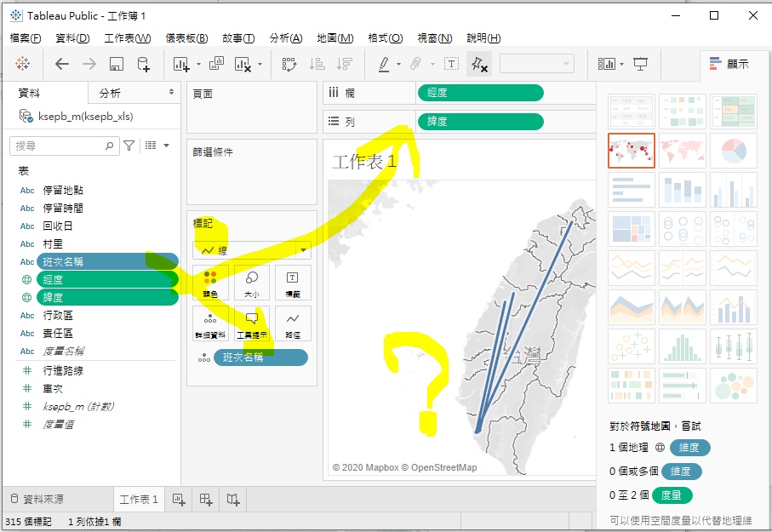
Task: Click the new worksheet tab icon at bottom
Action: point(179,500)
